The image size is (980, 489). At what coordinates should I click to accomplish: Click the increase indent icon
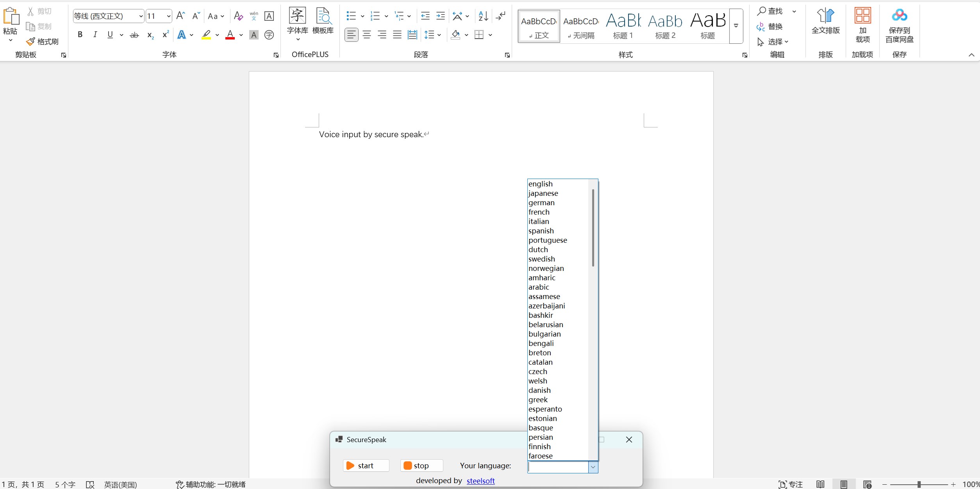(440, 16)
